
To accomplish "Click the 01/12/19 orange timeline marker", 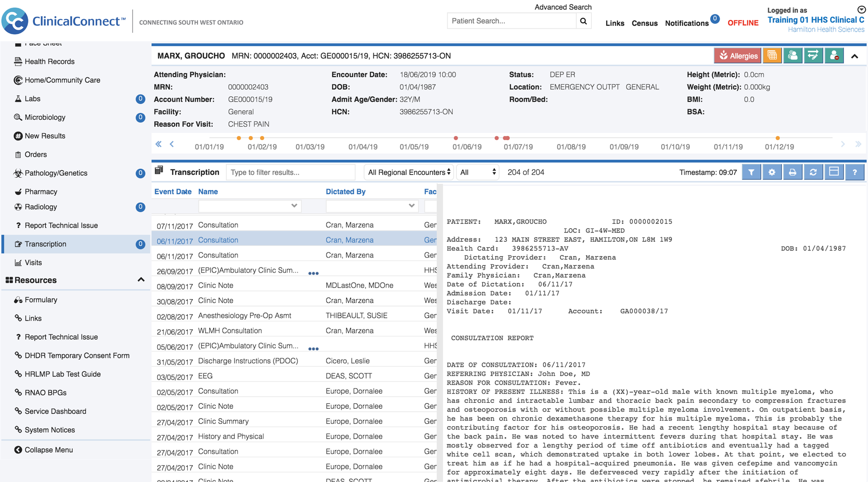I will tap(777, 138).
